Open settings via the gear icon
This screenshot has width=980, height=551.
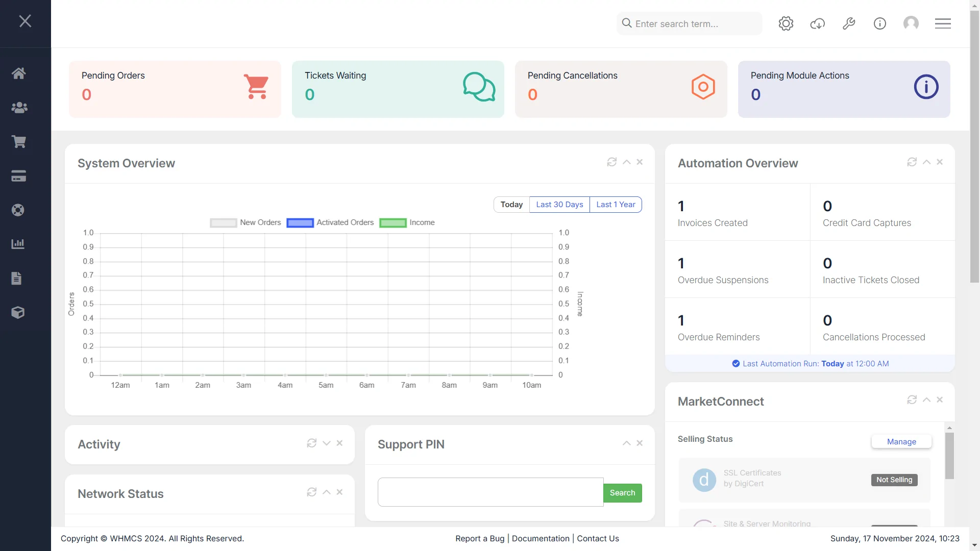pyautogui.click(x=786, y=23)
